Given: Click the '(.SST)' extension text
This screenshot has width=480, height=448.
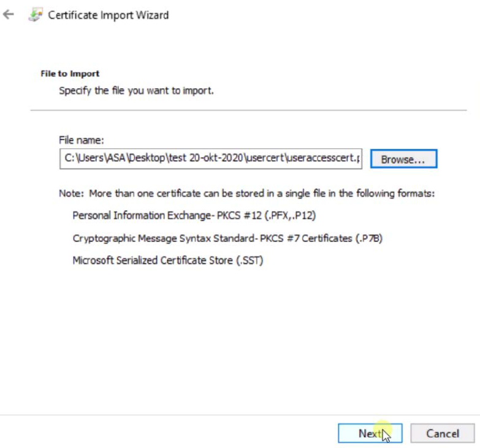Looking at the screenshot, I should 250,260.
